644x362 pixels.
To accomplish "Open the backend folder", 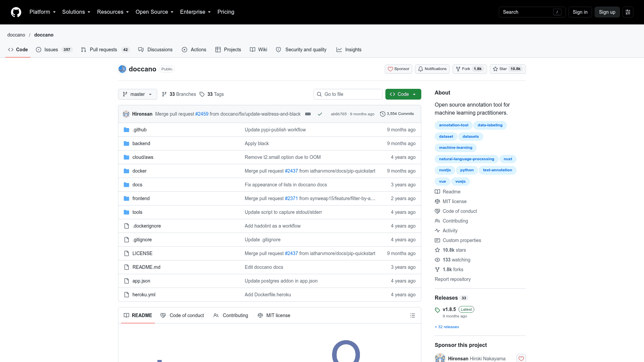I will tap(141, 143).
